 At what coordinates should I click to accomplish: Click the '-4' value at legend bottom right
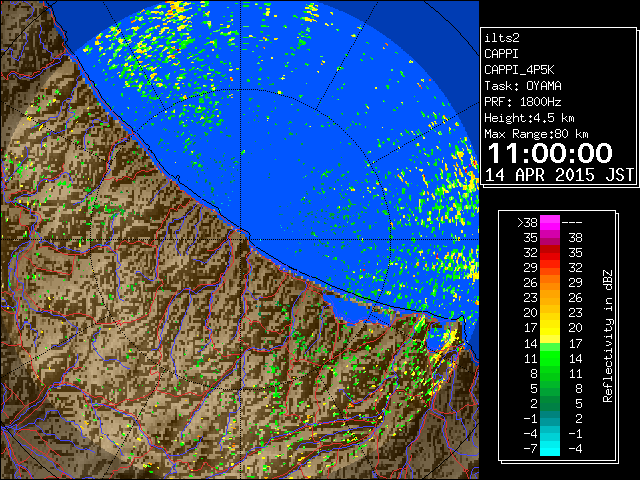click(x=575, y=449)
